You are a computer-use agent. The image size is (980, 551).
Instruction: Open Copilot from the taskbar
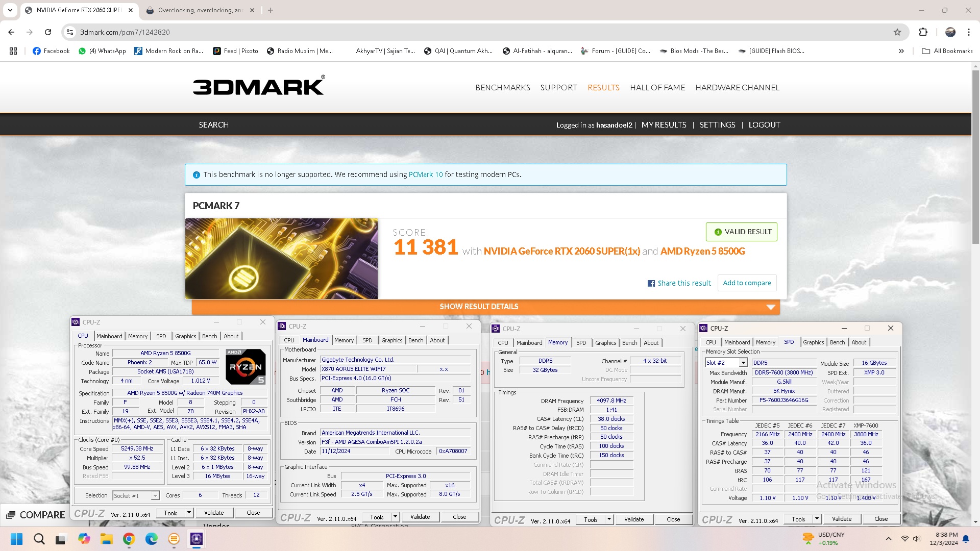[x=84, y=539]
